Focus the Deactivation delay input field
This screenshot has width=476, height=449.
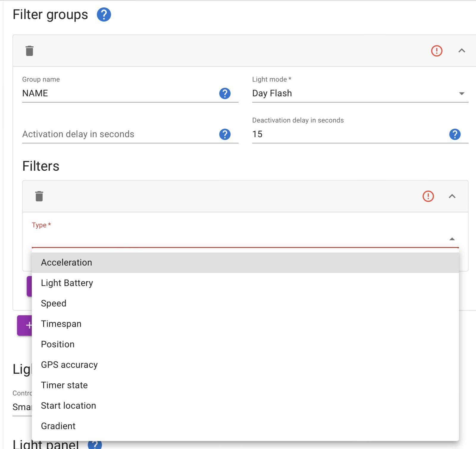tap(348, 134)
